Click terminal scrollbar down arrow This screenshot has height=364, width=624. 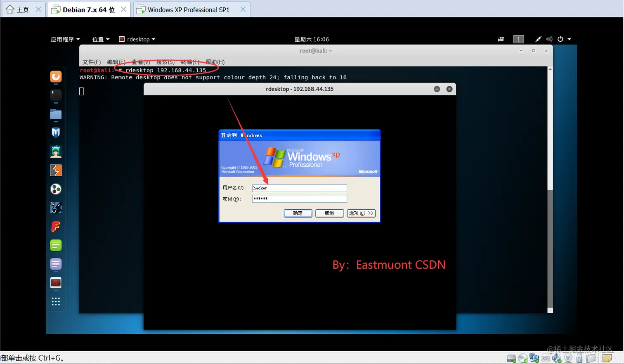550,310
